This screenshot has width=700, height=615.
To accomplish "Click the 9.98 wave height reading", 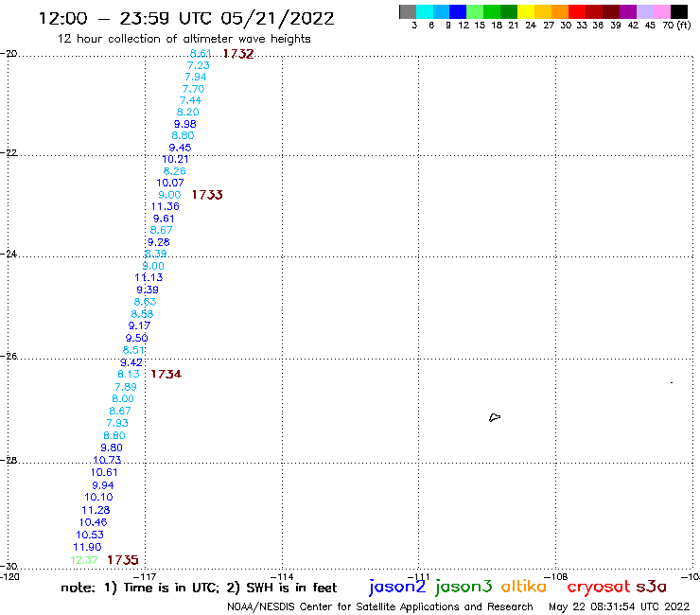I will (x=185, y=124).
